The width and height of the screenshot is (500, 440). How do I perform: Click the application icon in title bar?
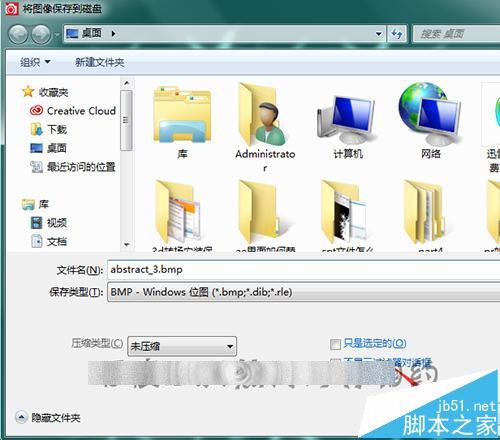(11, 8)
